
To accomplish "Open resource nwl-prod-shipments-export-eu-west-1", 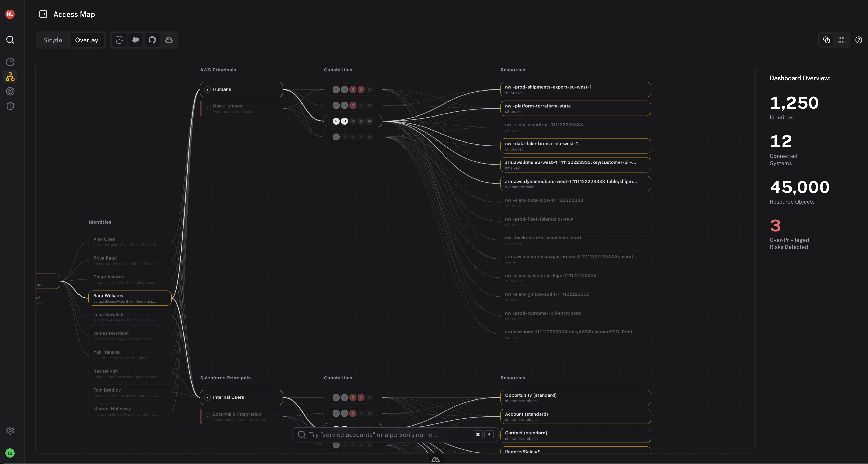I will [575, 90].
